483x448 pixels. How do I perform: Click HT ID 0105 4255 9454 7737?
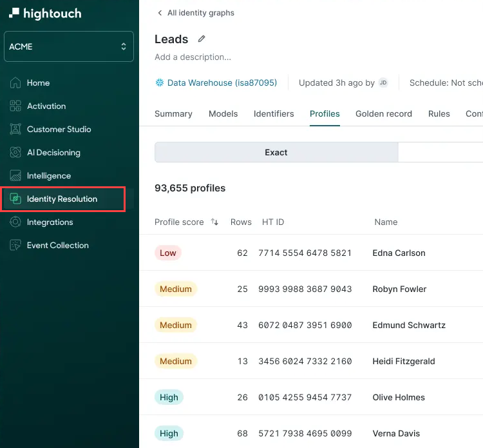tap(305, 397)
